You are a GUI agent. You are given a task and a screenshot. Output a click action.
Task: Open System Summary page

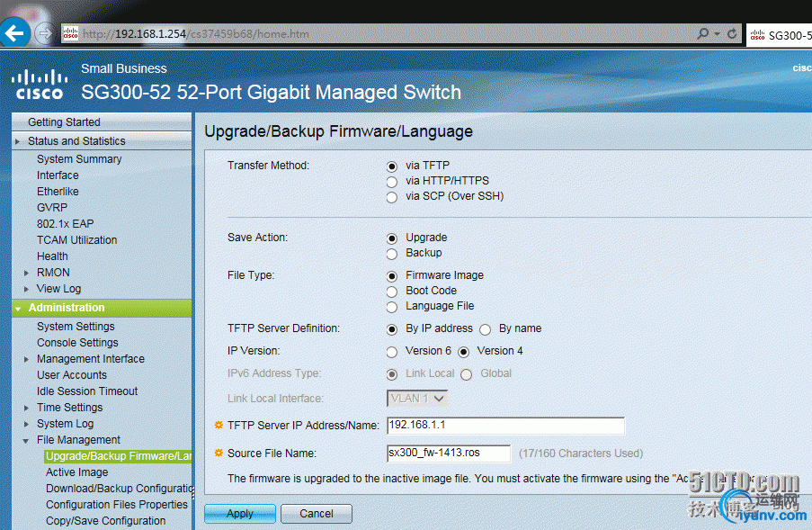(79, 159)
